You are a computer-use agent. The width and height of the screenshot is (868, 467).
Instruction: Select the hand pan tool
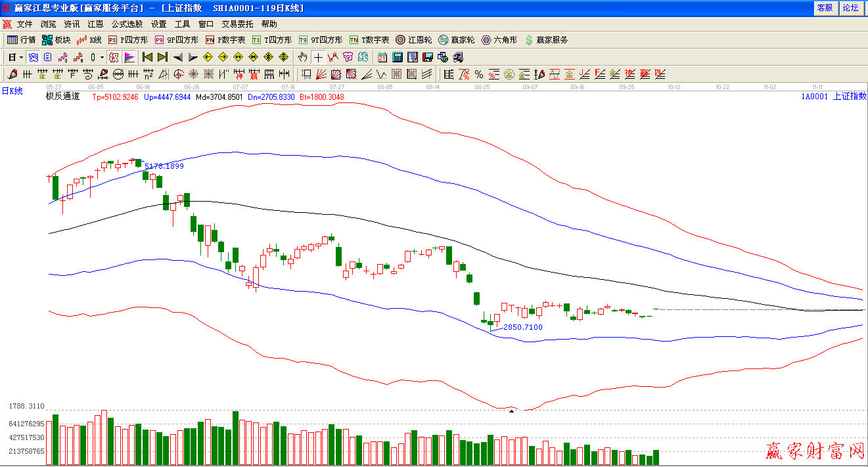303,57
